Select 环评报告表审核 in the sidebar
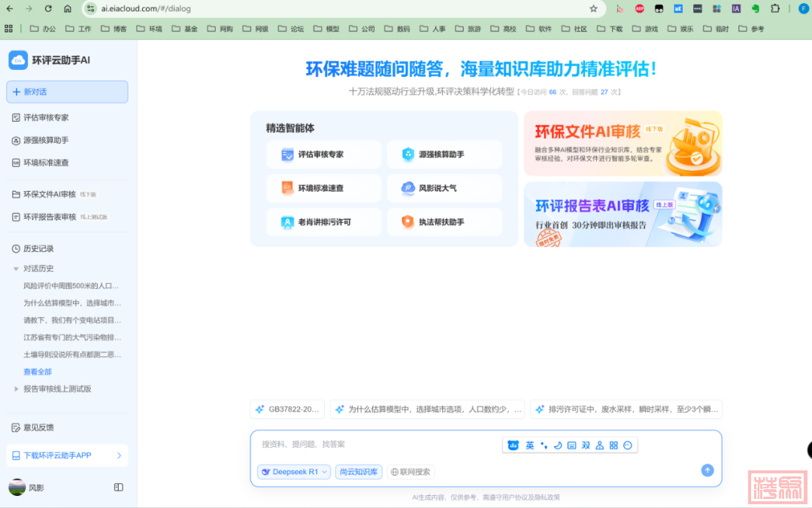The width and height of the screenshot is (812, 508). (x=50, y=217)
